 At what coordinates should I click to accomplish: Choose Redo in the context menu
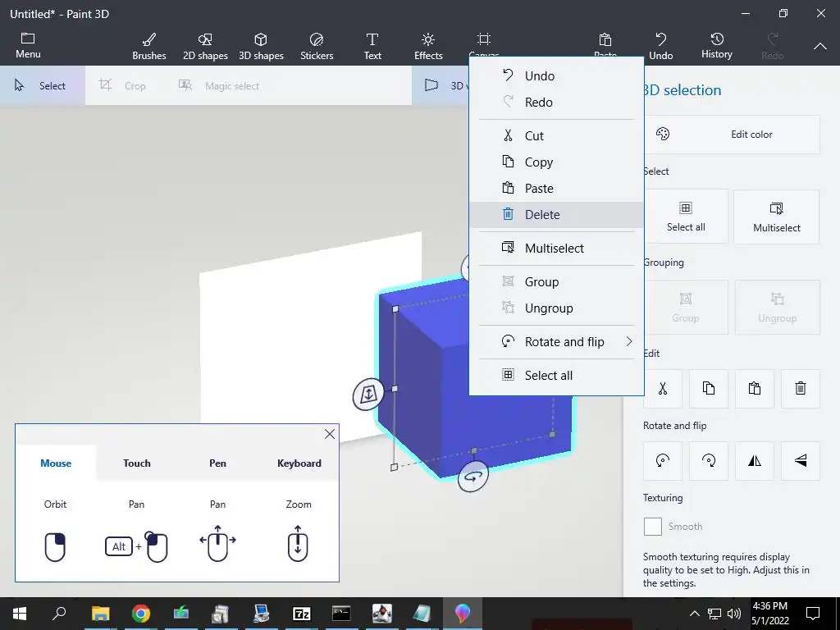556,102
